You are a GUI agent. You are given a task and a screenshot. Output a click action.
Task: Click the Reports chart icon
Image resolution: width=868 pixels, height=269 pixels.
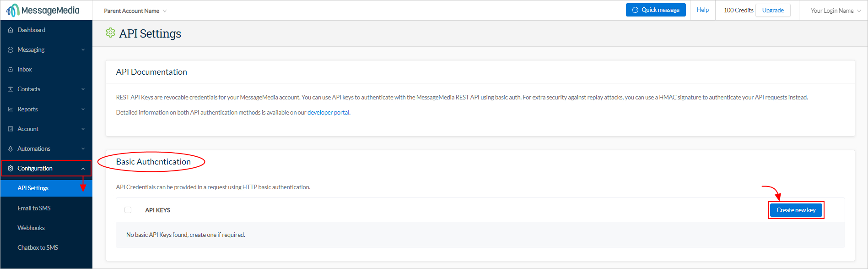click(x=11, y=109)
